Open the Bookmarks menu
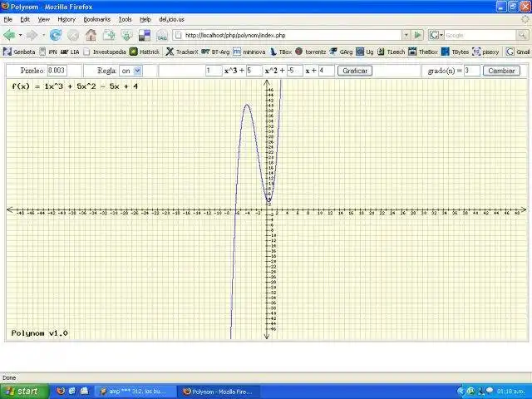The height and width of the screenshot is (399, 532). (97, 20)
